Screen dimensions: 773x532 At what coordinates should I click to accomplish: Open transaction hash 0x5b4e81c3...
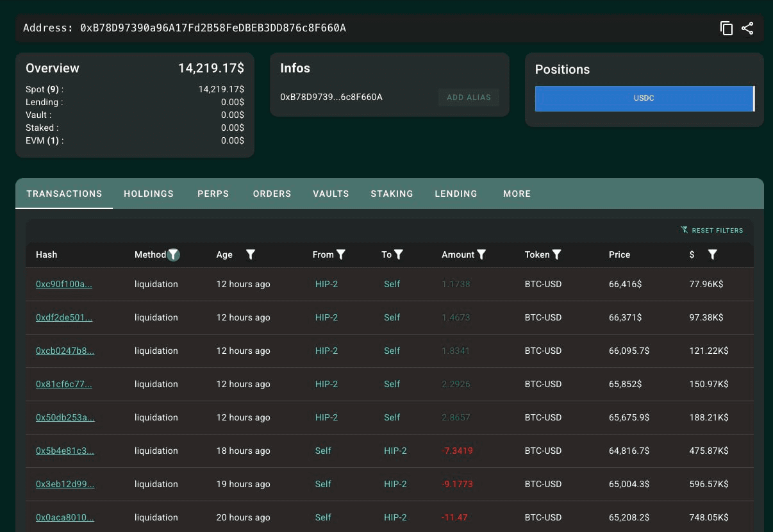[x=65, y=451]
